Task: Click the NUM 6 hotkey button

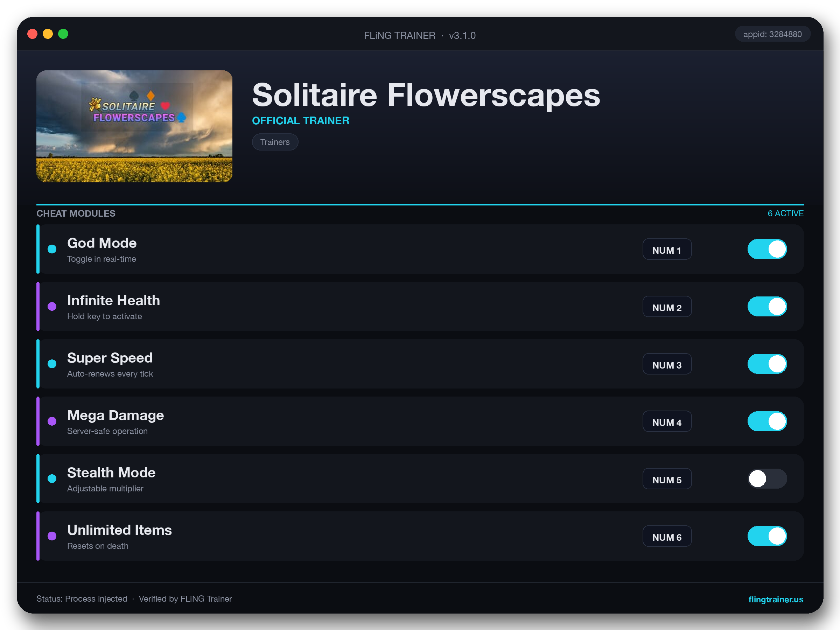Action: 666,536
